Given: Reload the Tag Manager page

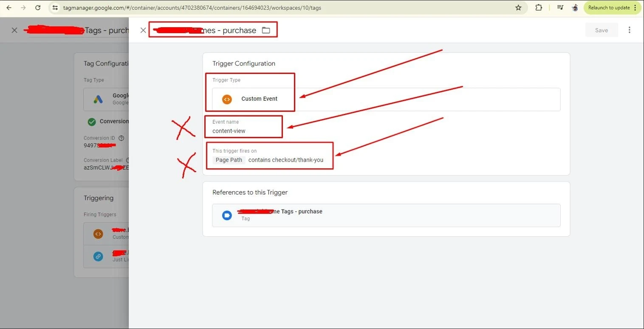Looking at the screenshot, I should pos(38,8).
